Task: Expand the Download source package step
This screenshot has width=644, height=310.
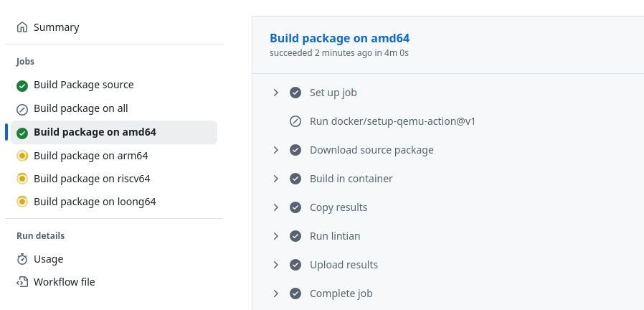Action: (276, 150)
